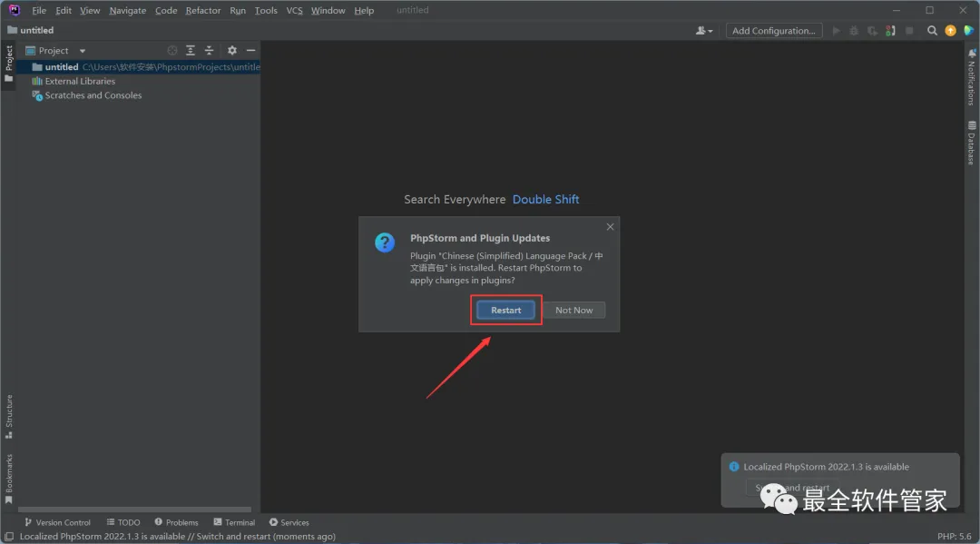Image resolution: width=980 pixels, height=544 pixels.
Task: Click the Project panel horizontal scrollbar
Action: (134, 510)
